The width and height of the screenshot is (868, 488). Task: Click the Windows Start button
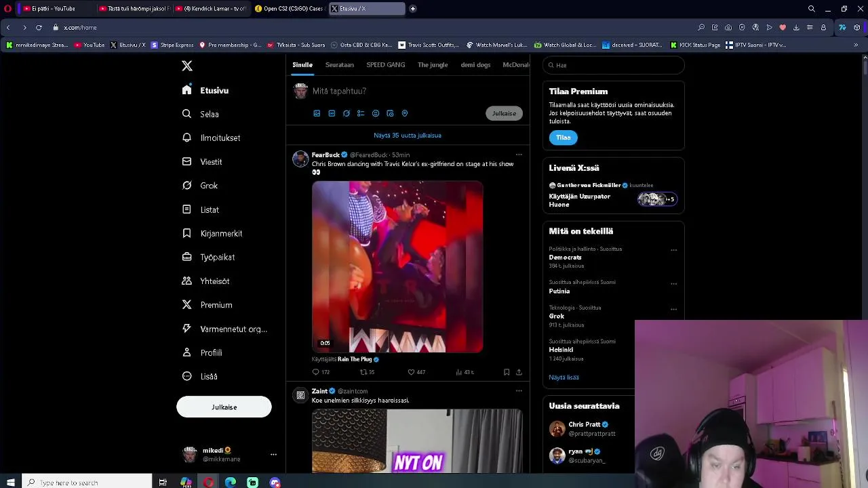tap(10, 483)
